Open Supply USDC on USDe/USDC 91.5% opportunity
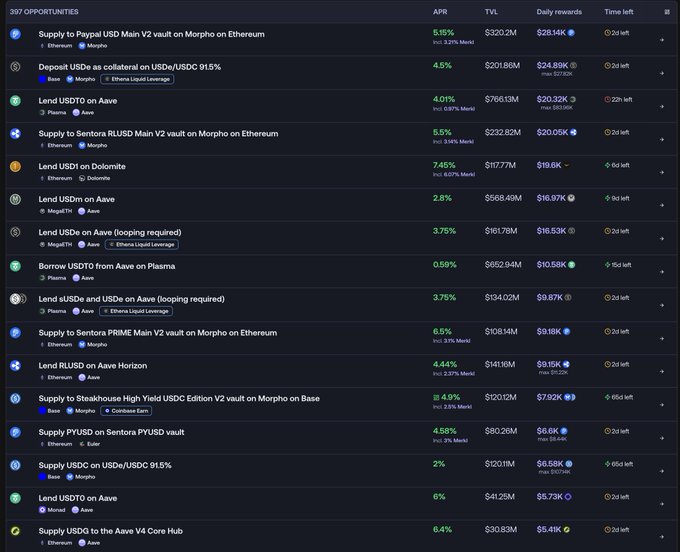The image size is (680, 552). (x=105, y=465)
